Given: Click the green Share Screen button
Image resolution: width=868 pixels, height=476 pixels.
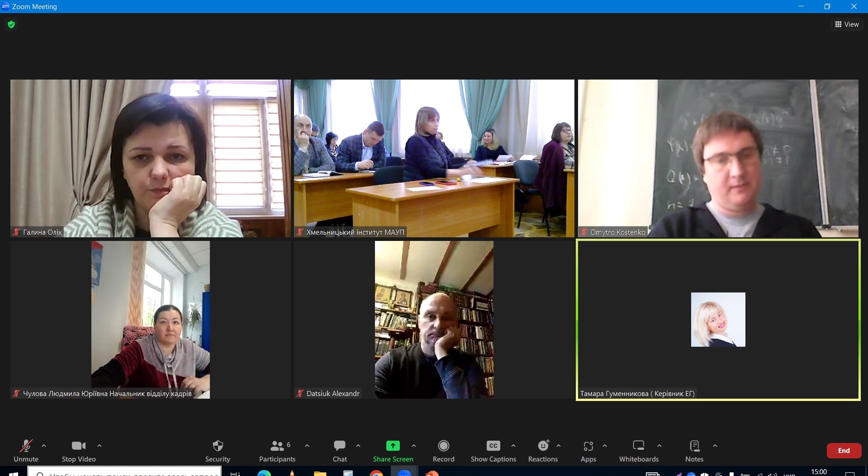Looking at the screenshot, I should 393,450.
